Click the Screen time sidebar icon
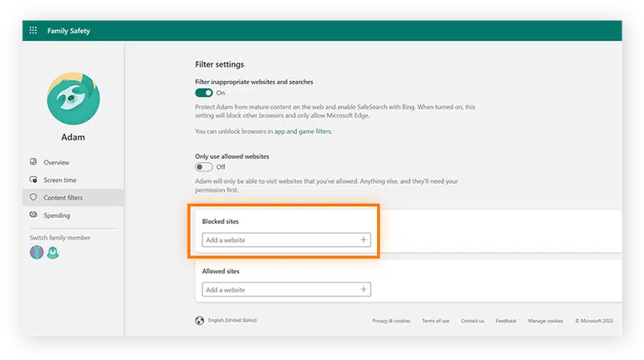The image size is (644, 360). (33, 180)
